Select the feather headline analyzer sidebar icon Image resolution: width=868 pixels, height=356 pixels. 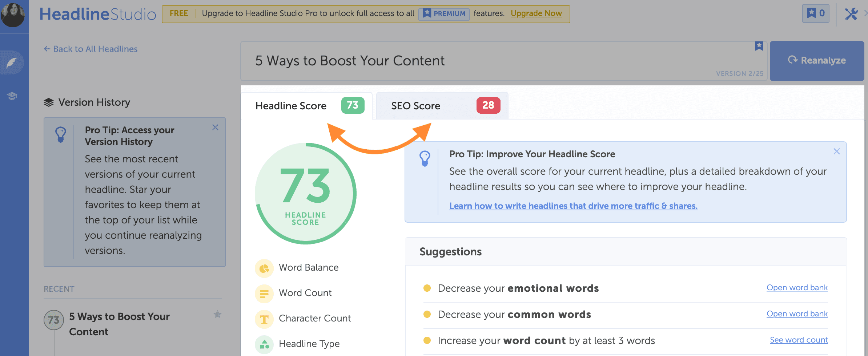click(x=12, y=62)
